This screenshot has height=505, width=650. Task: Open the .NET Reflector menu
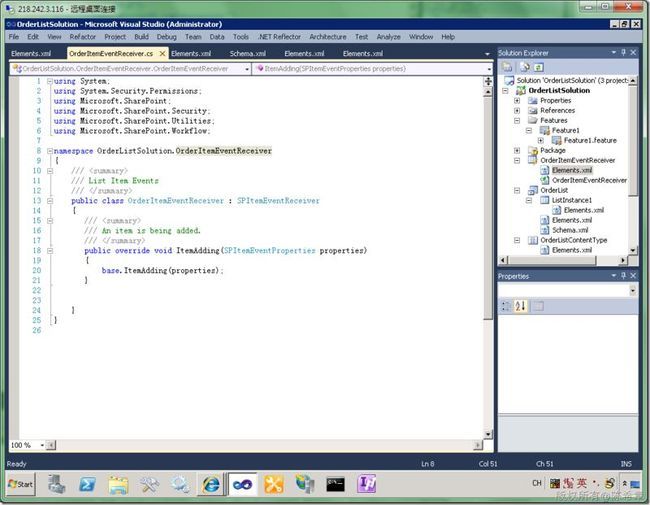[279, 36]
